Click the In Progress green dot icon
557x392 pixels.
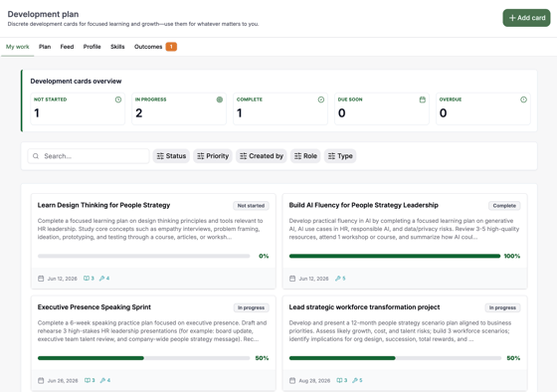[220, 99]
